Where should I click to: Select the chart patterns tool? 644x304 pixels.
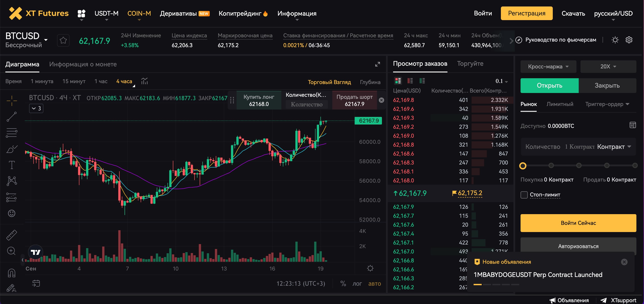click(x=12, y=181)
